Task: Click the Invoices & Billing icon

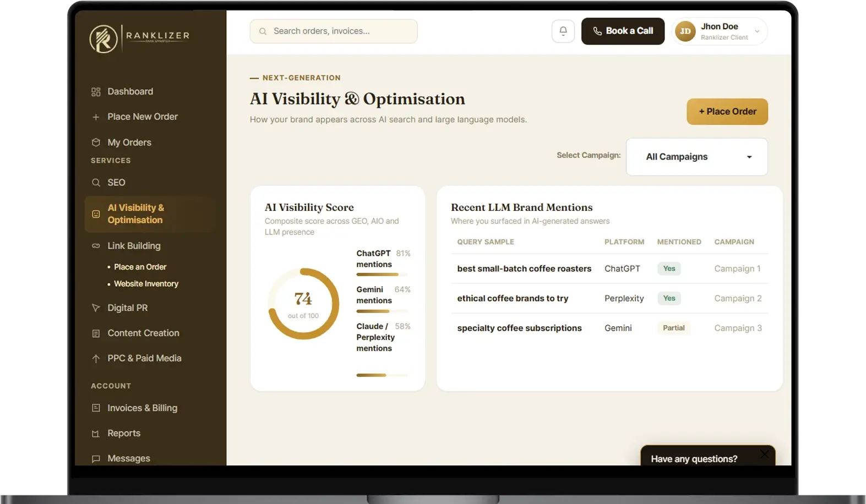Action: tap(96, 408)
